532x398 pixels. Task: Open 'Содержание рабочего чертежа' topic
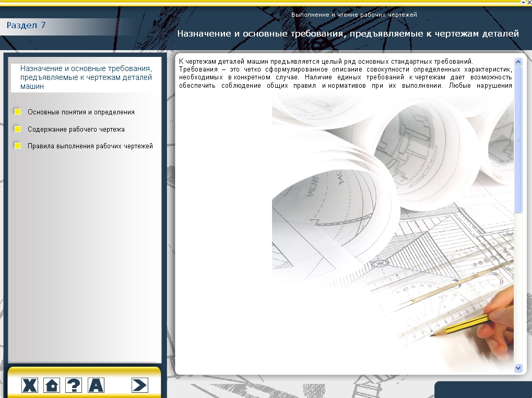[x=76, y=129]
